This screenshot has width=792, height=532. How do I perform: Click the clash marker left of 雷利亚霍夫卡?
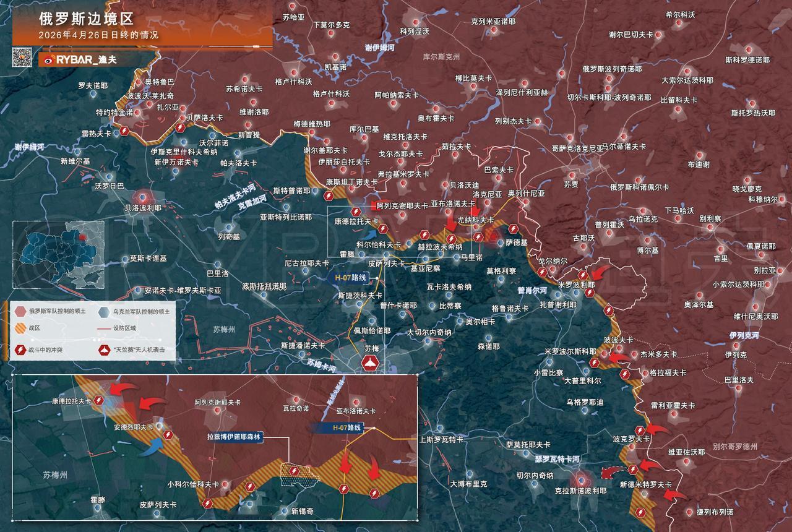coord(640,430)
